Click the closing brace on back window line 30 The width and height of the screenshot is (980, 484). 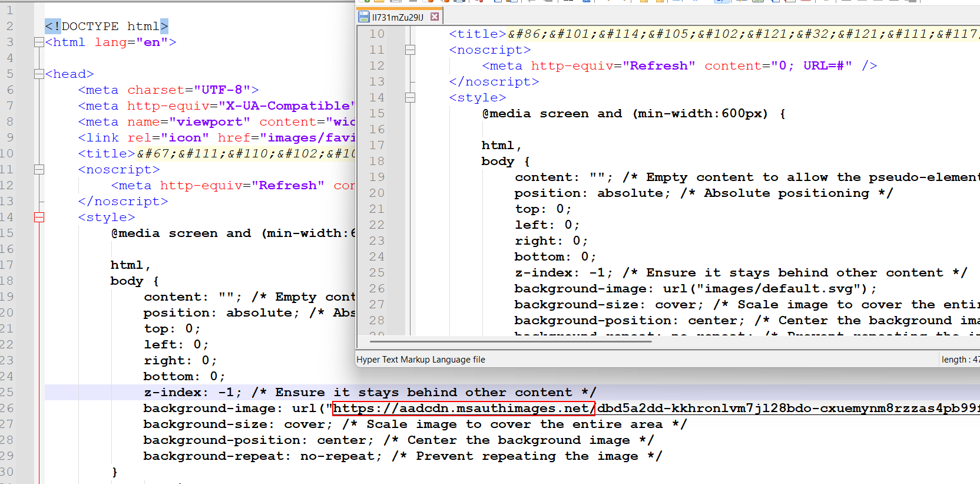click(x=114, y=472)
